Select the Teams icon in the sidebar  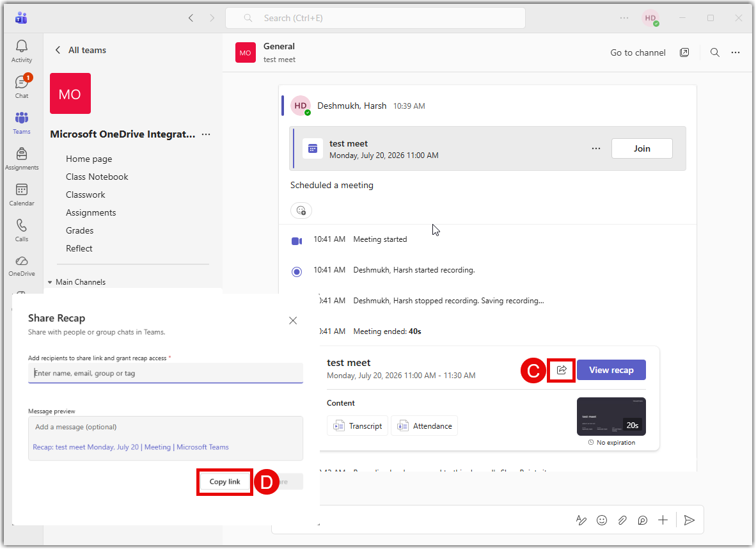click(x=22, y=123)
